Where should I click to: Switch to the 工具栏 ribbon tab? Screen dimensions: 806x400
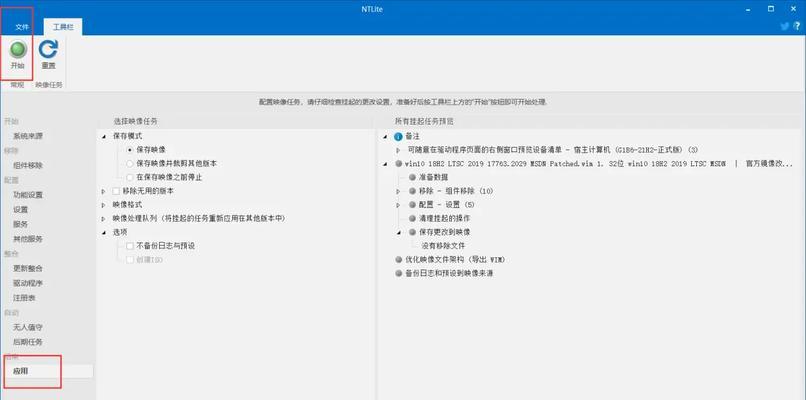point(63,27)
